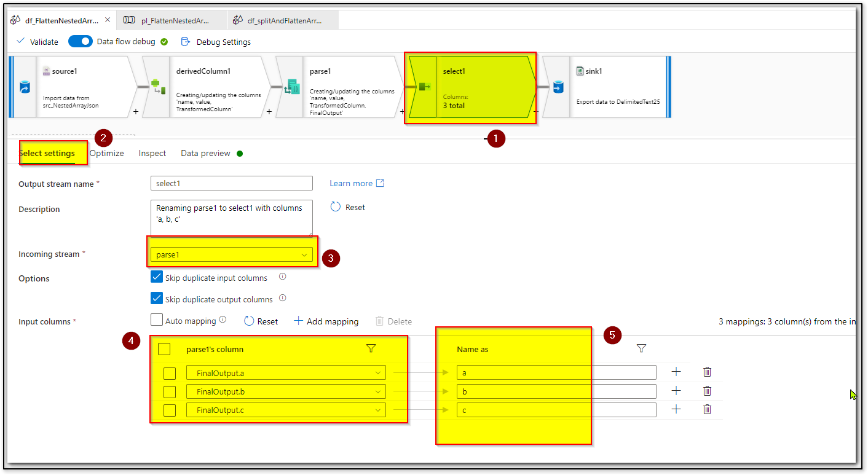Select the sink1 export node

pos(615,86)
